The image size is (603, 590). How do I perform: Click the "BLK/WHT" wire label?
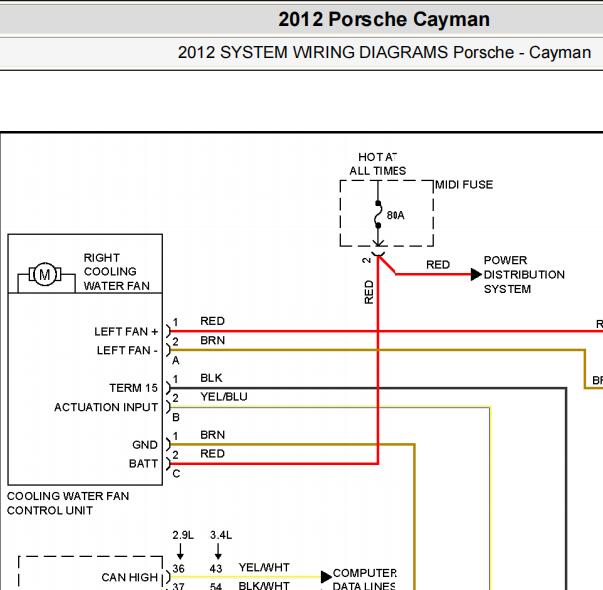tap(264, 586)
